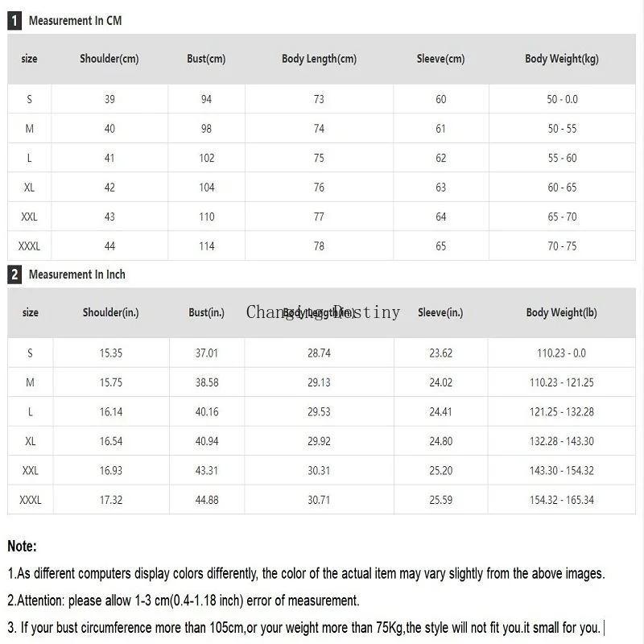Select the 'Measurement In CM' heading

coord(75,21)
